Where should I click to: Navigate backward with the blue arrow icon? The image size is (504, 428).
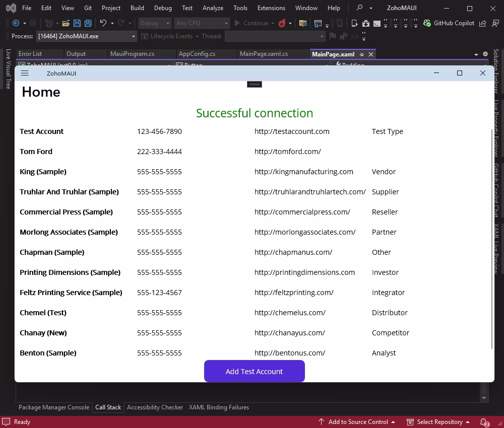pyautogui.click(x=16, y=23)
